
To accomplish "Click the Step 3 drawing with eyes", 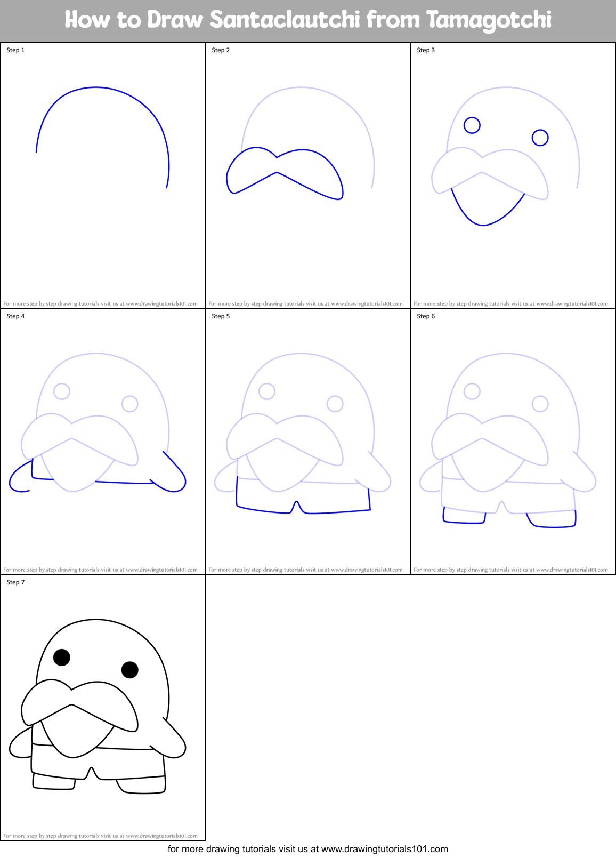I will coord(505,156).
